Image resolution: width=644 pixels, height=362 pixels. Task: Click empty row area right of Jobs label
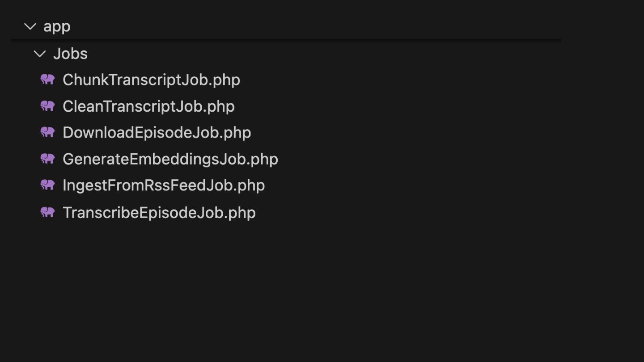coord(313,54)
